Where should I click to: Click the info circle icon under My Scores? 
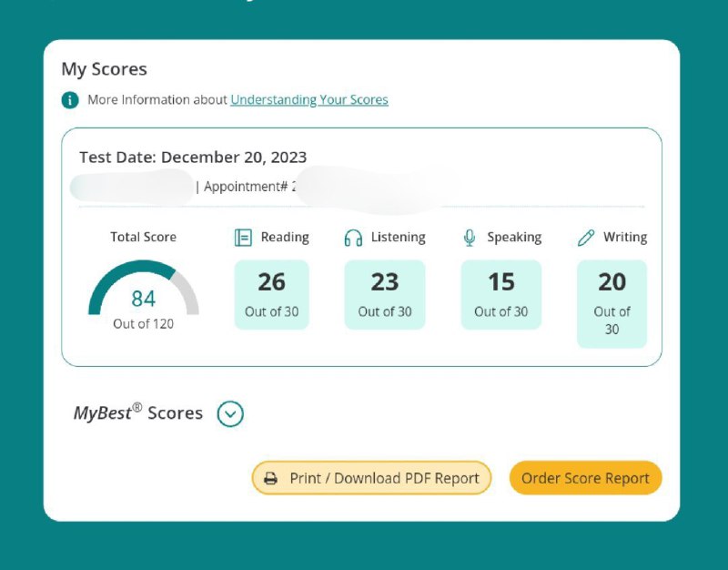70,100
